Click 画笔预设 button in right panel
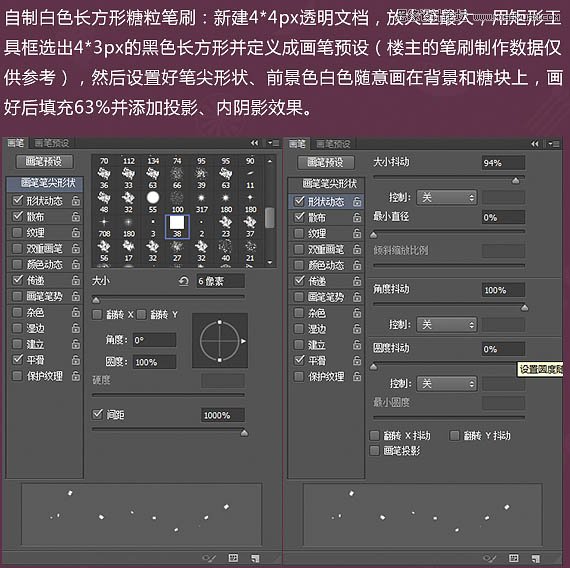Image resolution: width=570 pixels, height=568 pixels. tap(326, 162)
